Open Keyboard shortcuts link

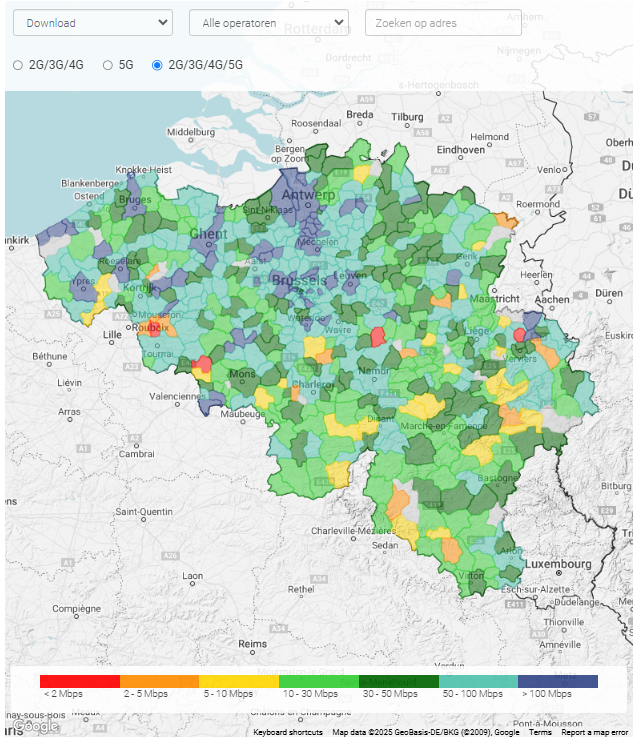pos(288,733)
